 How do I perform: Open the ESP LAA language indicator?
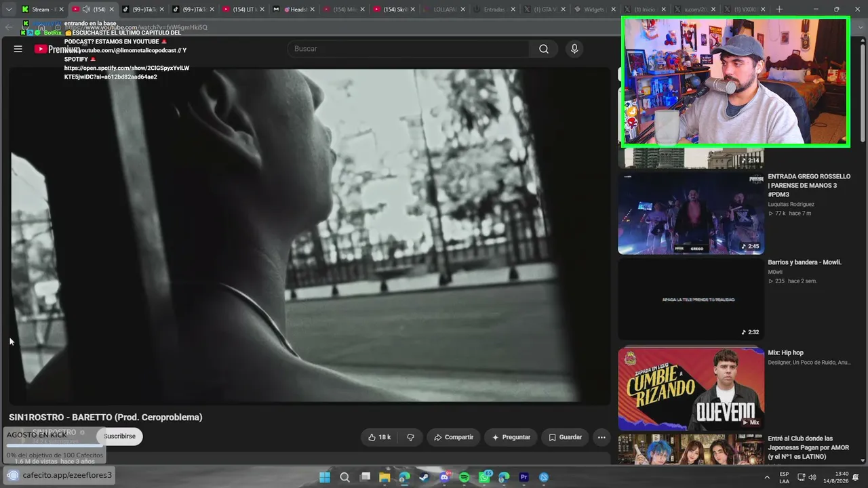click(784, 477)
